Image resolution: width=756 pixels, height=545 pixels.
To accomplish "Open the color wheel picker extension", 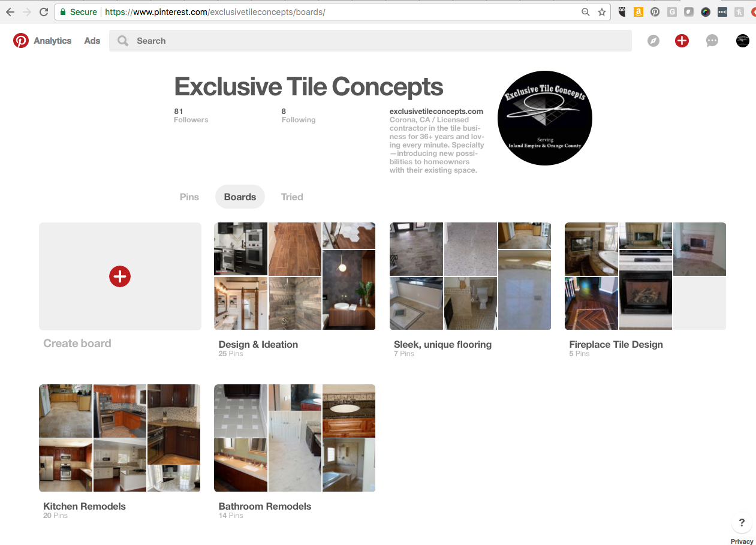I will (706, 12).
